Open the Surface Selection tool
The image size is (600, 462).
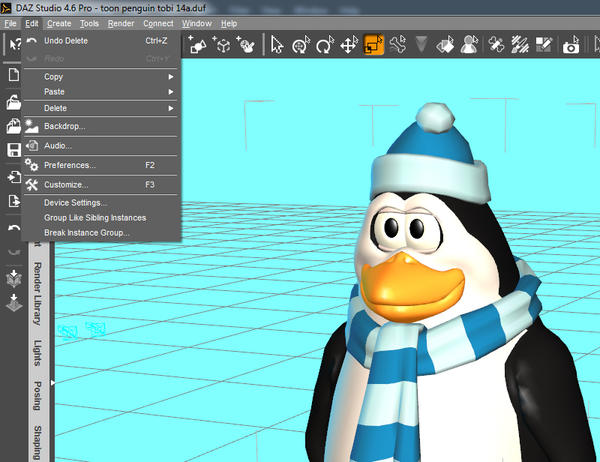click(x=445, y=45)
